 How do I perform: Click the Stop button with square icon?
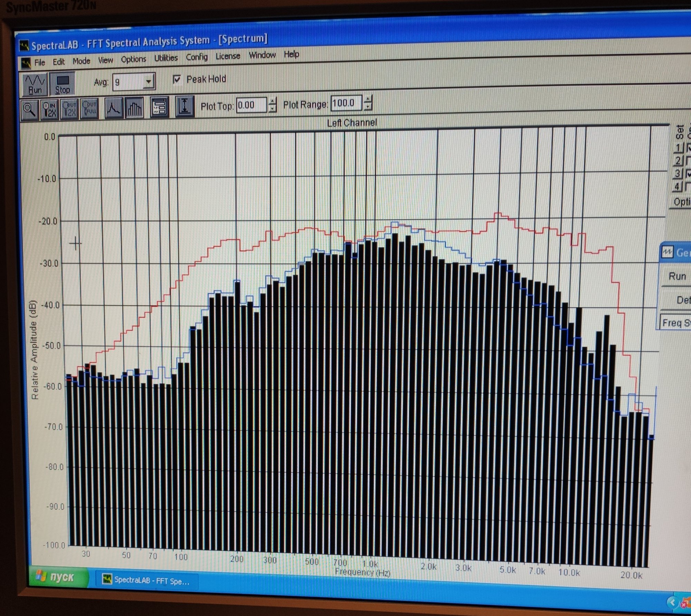62,84
